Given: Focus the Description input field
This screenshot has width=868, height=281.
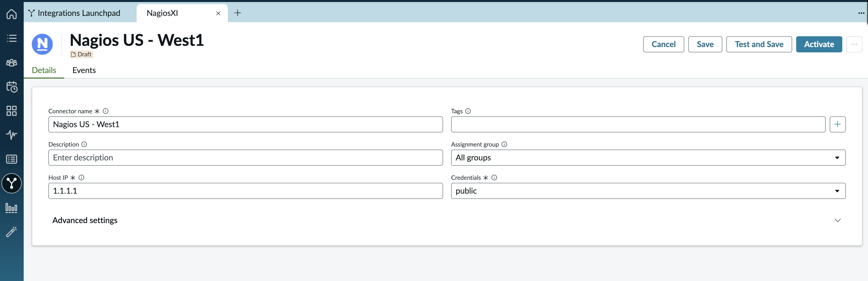Looking at the screenshot, I should pos(245,158).
